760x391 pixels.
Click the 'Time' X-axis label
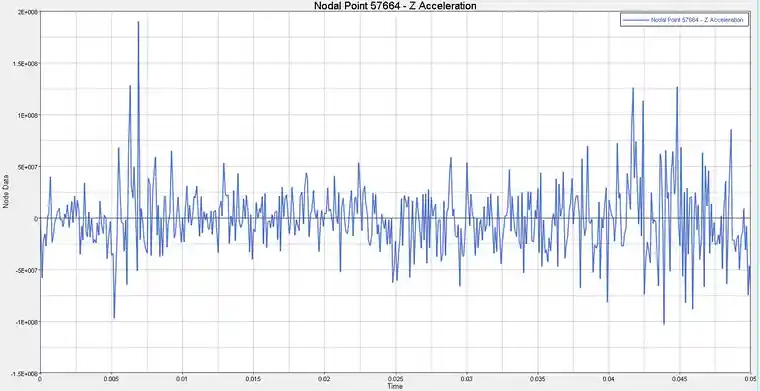395,387
